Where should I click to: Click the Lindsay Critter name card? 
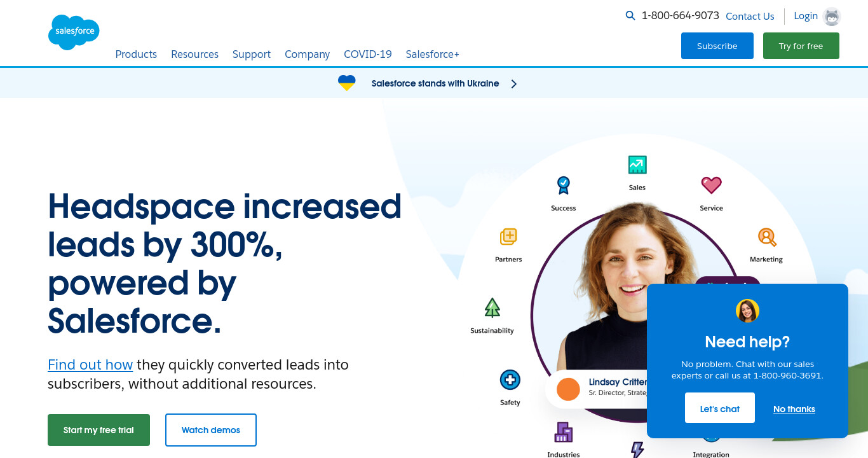pyautogui.click(x=596, y=388)
